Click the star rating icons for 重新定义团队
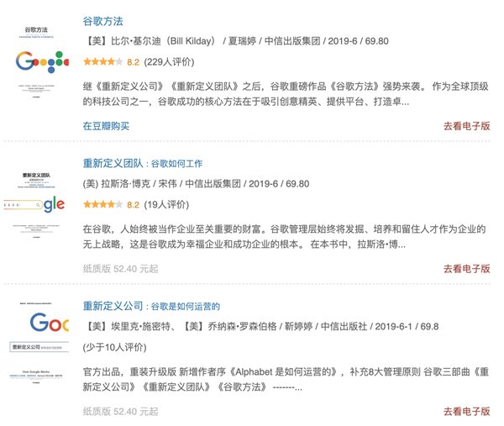The image size is (504, 426). 102,204
